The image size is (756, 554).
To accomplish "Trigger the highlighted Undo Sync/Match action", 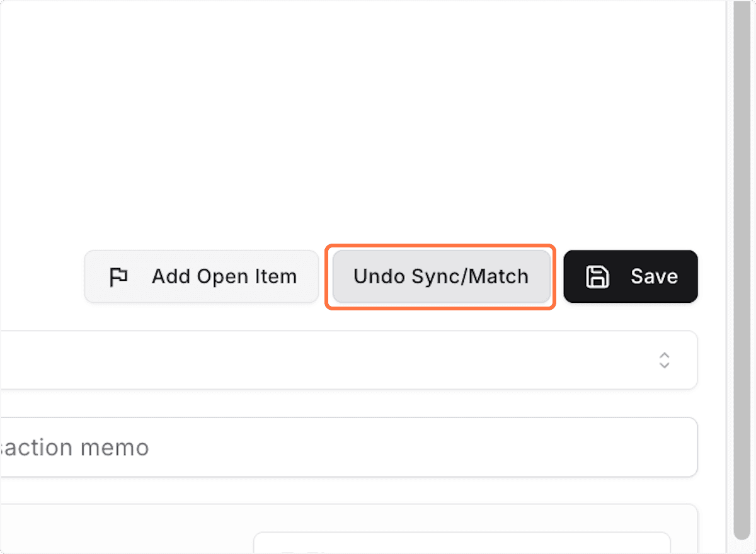I will tap(440, 276).
